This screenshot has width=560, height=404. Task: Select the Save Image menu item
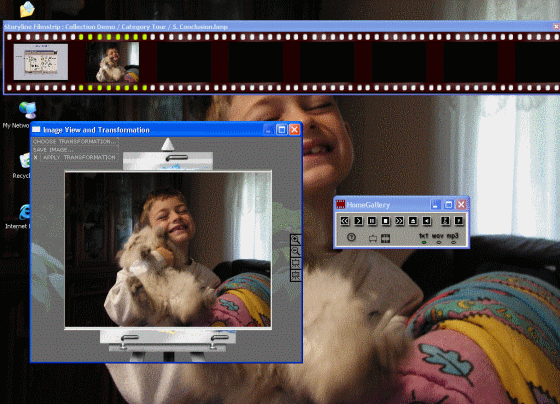point(53,150)
